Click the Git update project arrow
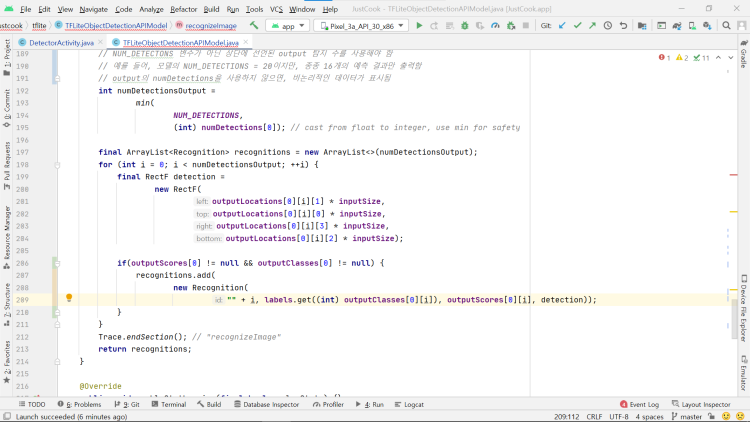Image resolution: width=750 pixels, height=422 pixels. pos(562,25)
